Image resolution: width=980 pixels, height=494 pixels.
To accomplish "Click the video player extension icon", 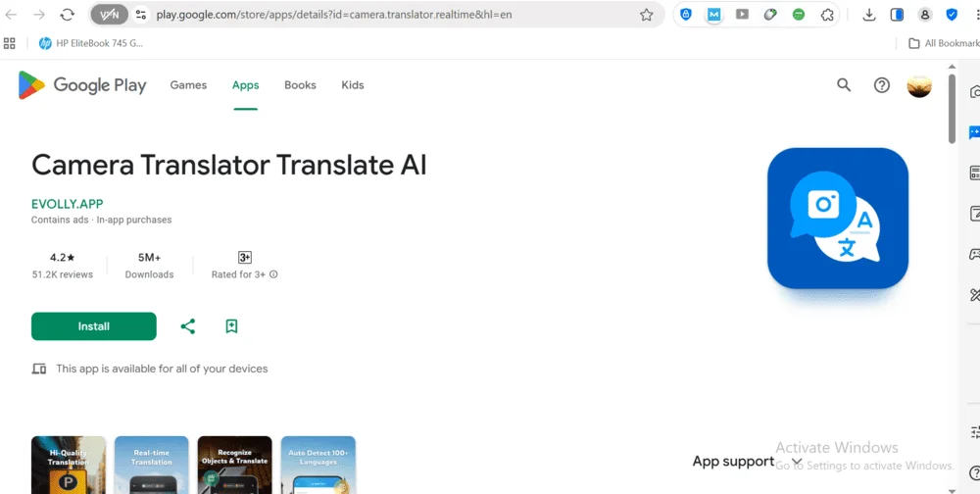I will coord(742,15).
